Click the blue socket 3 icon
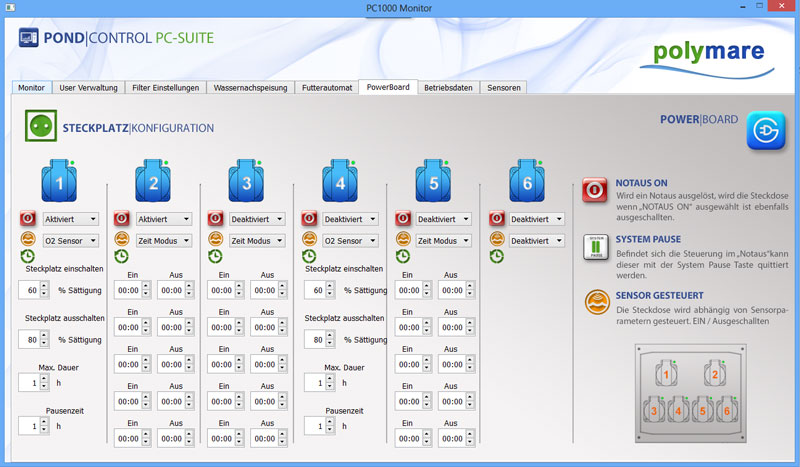This screenshot has height=467, width=800. tap(246, 182)
